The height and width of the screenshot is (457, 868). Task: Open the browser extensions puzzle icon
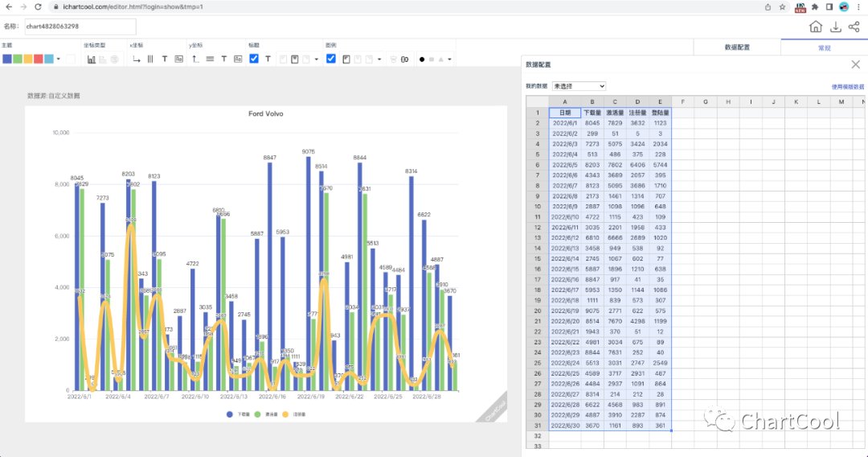coord(814,6)
